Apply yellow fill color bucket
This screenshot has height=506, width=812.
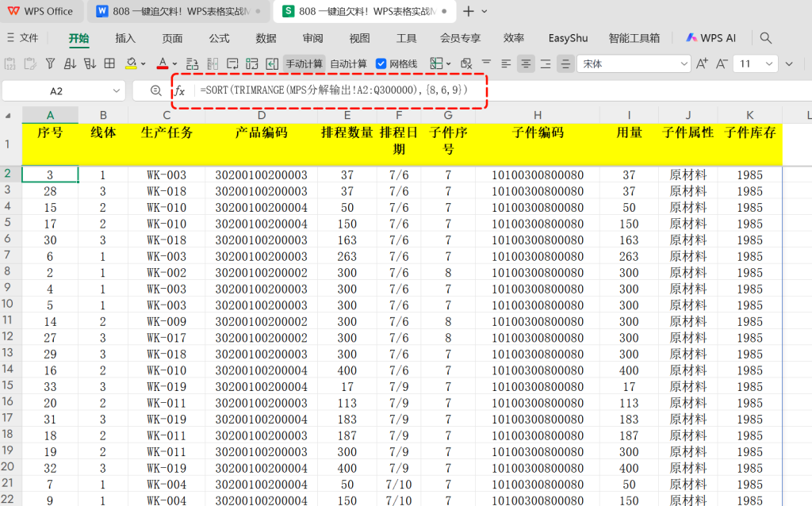pyautogui.click(x=131, y=63)
